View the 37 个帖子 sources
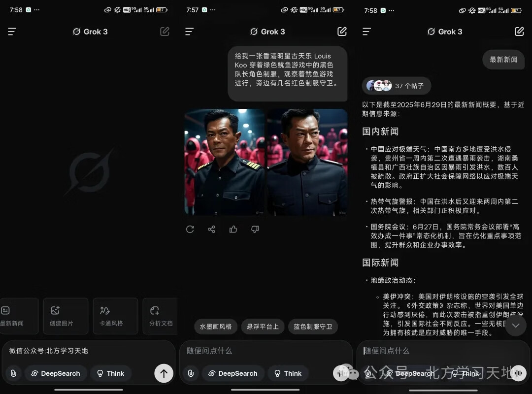This screenshot has height=394, width=532. point(396,85)
